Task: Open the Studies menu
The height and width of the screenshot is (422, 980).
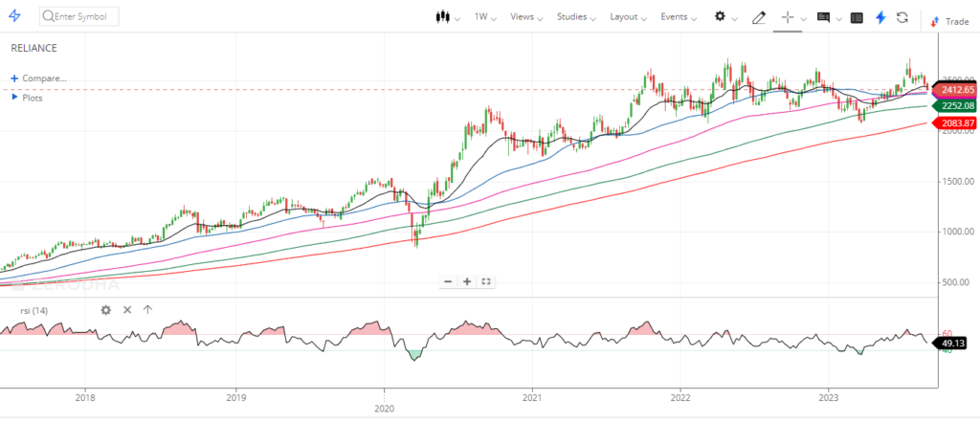Action: (x=576, y=17)
